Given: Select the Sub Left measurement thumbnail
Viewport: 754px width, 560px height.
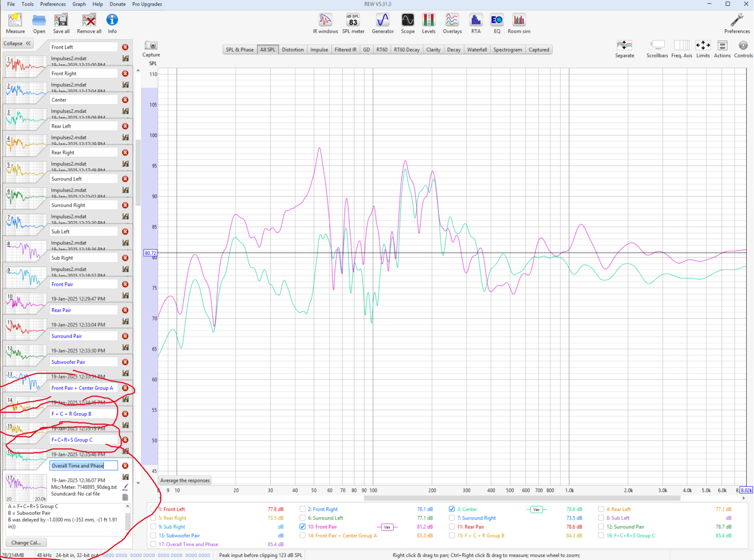Looking at the screenshot, I should [26, 251].
